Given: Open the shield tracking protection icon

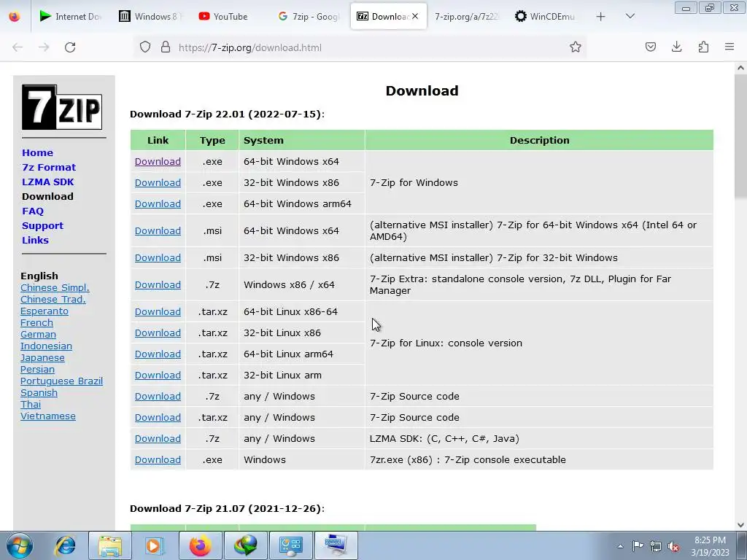Looking at the screenshot, I should (145, 47).
